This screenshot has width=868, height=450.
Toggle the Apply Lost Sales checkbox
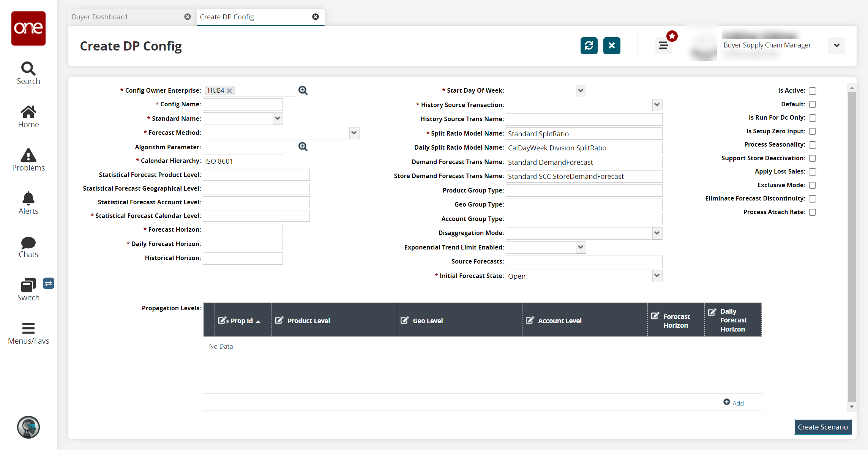click(812, 172)
